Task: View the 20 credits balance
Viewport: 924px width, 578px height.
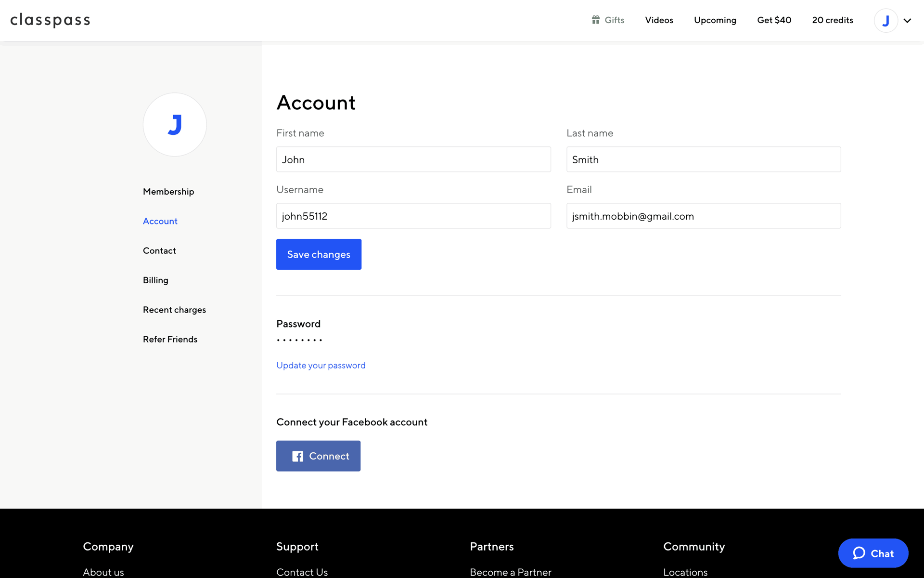Action: (832, 20)
